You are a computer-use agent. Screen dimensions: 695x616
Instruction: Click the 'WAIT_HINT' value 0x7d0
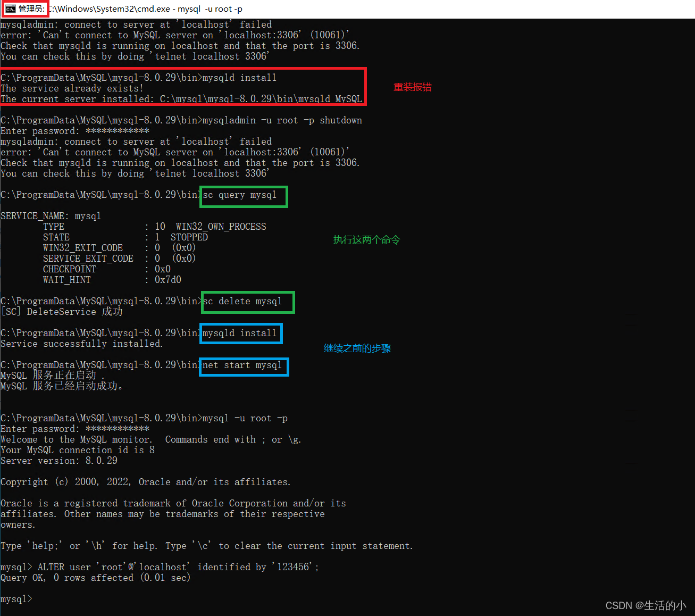coord(168,280)
